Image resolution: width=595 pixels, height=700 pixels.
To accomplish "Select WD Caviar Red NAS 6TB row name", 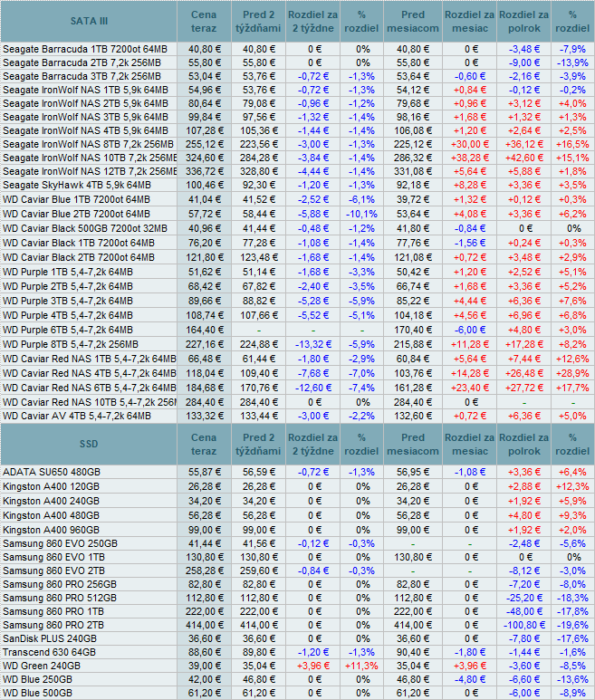I will pyautogui.click(x=90, y=388).
